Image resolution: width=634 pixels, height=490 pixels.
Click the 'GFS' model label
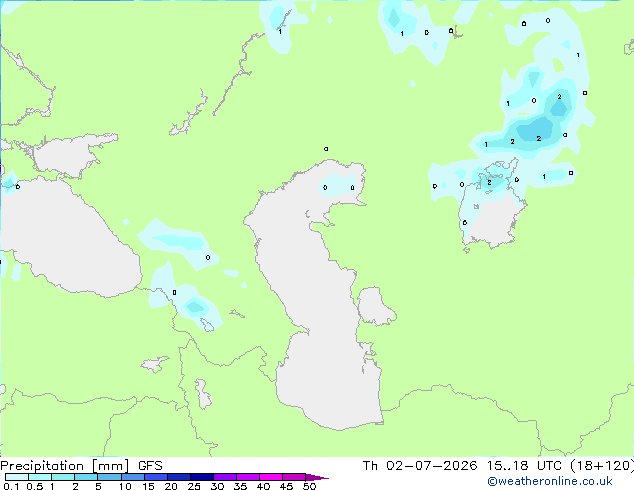point(150,466)
